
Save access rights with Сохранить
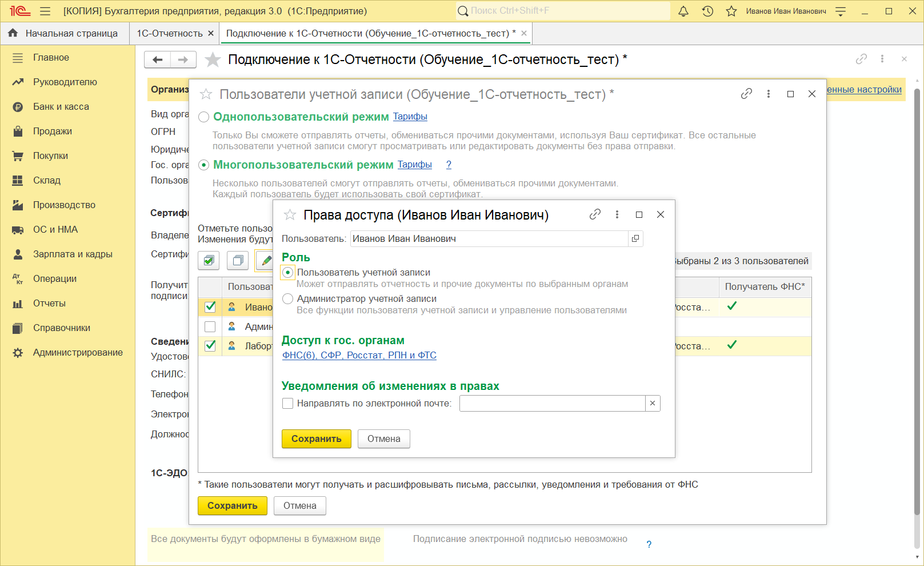317,439
